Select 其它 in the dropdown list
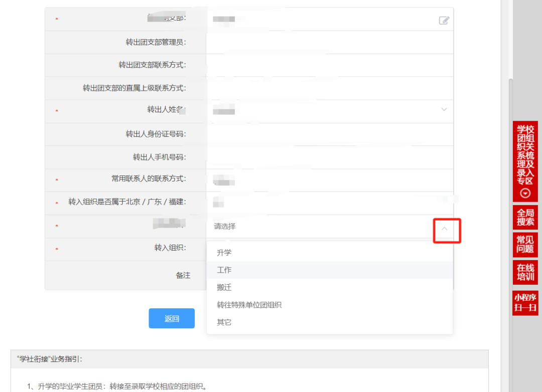 point(224,322)
